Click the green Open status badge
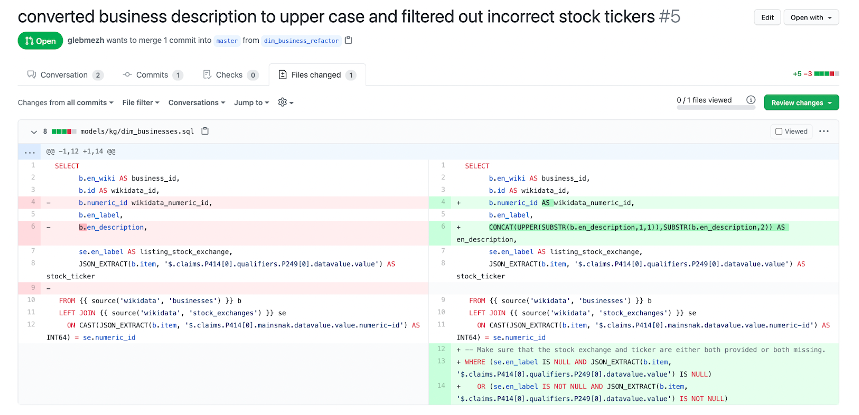The width and height of the screenshot is (859, 415). [39, 41]
